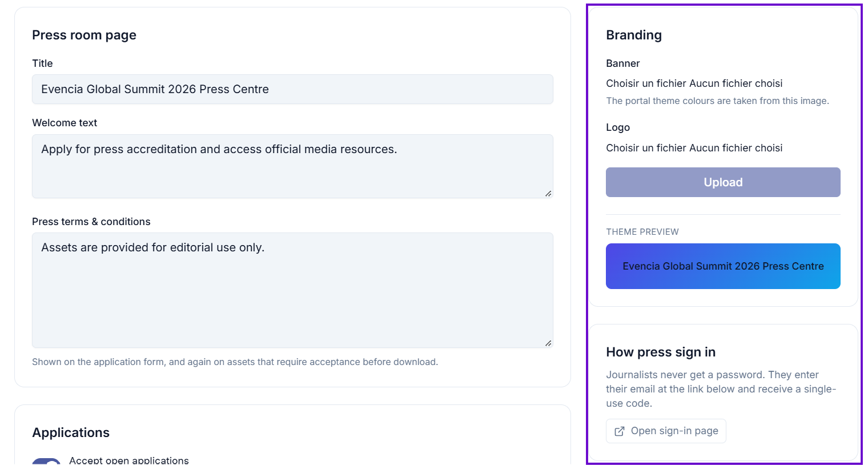
Task: Click the "How press sign in" heading
Action: click(x=661, y=352)
